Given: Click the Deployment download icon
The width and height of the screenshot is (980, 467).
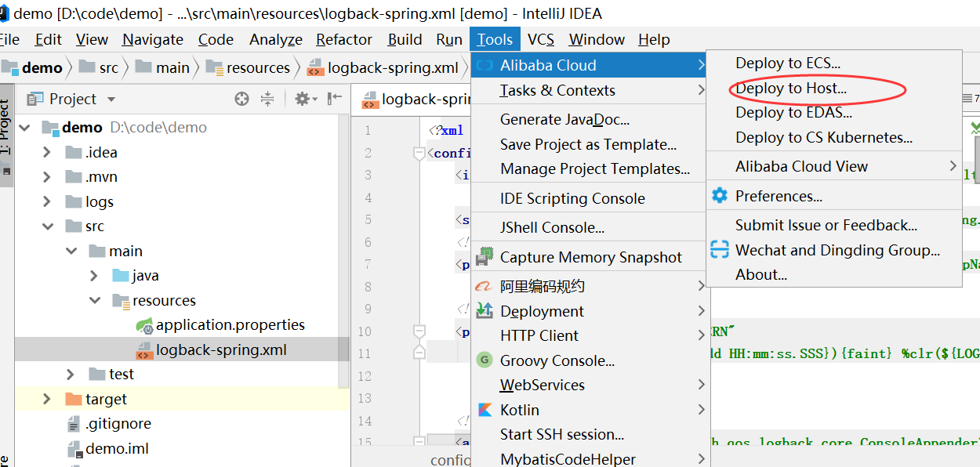Looking at the screenshot, I should pyautogui.click(x=485, y=311).
